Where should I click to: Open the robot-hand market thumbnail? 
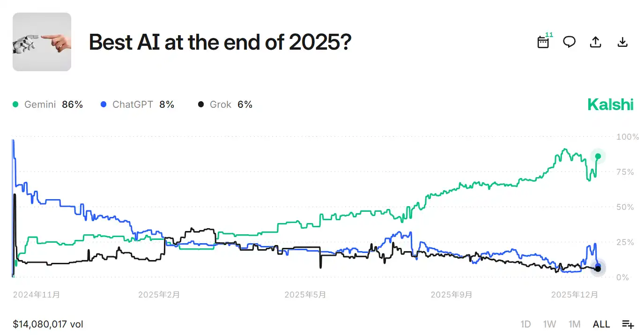(42, 42)
